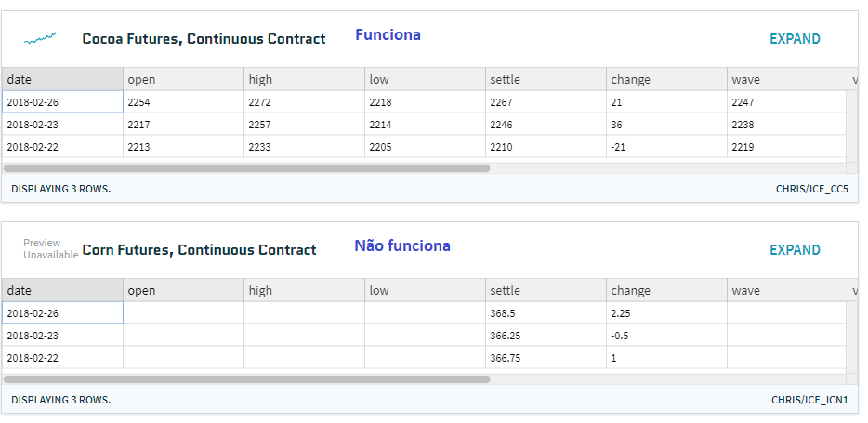Click the 'high' header in Corn table
This screenshot has height=423, width=868.
[x=304, y=291]
